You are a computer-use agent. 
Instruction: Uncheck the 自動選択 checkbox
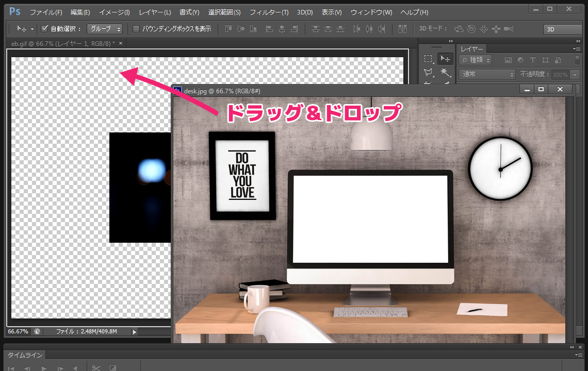click(x=45, y=29)
